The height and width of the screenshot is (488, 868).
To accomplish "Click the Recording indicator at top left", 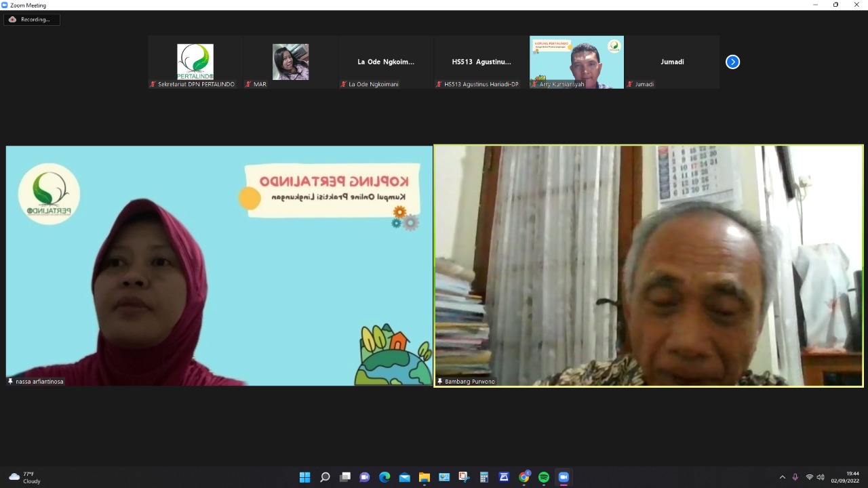I will (x=31, y=20).
